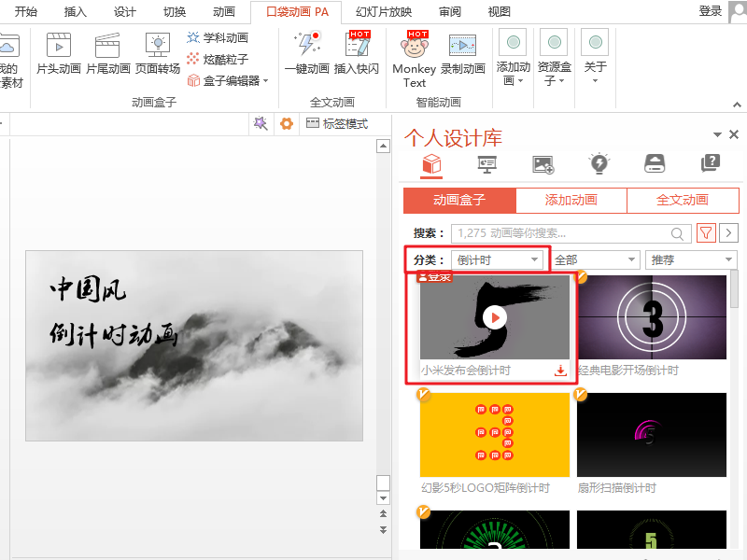
Task: Open task pane options dropdown arrow
Action: pyautogui.click(x=717, y=134)
